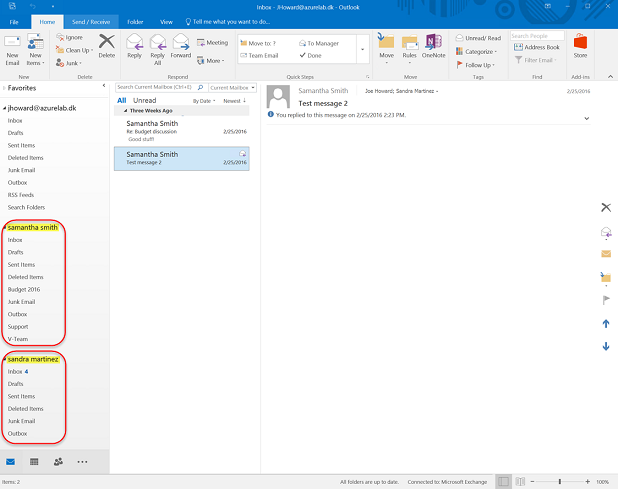Open the Move folder menu
This screenshot has width=618, height=489.
[387, 48]
